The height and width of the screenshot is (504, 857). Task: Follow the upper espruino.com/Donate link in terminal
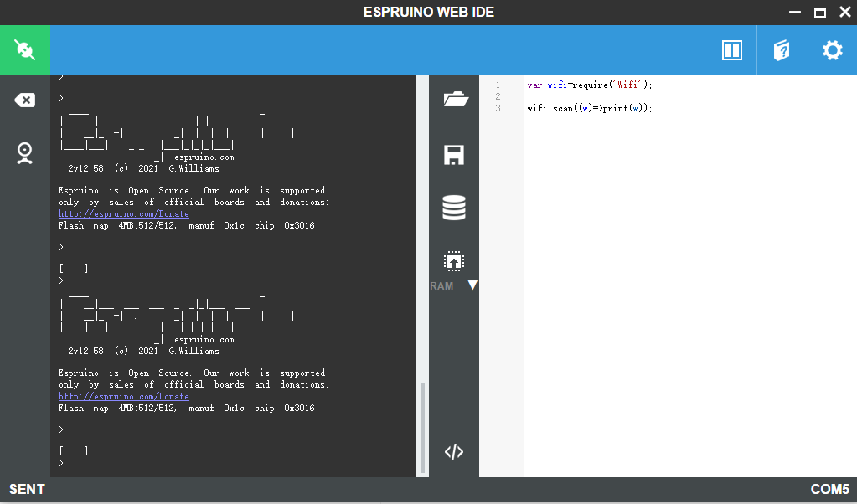click(x=124, y=214)
